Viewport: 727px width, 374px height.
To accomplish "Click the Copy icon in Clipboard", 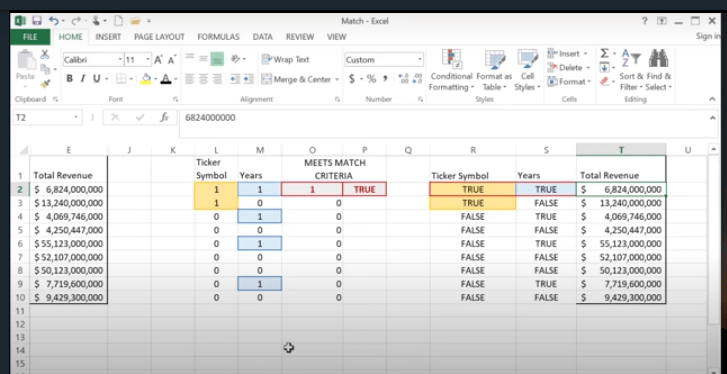I will coord(45,69).
